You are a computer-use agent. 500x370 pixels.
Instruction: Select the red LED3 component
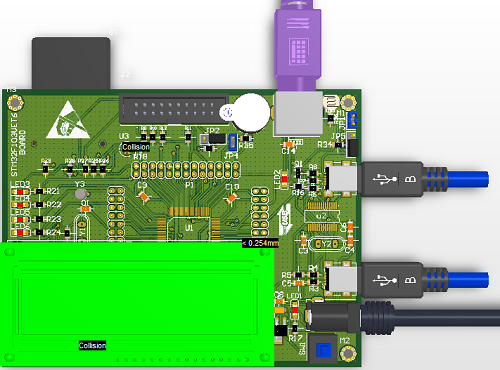20,192
